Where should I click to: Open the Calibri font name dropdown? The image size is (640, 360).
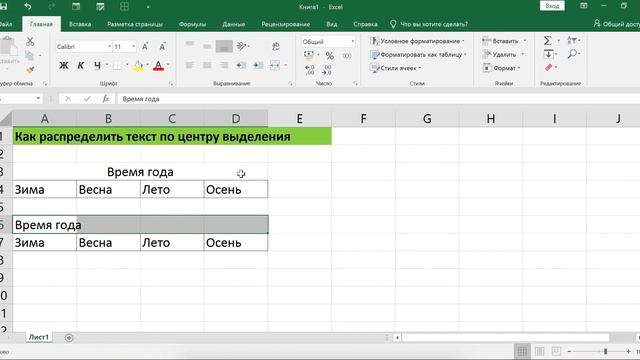pyautogui.click(x=109, y=47)
